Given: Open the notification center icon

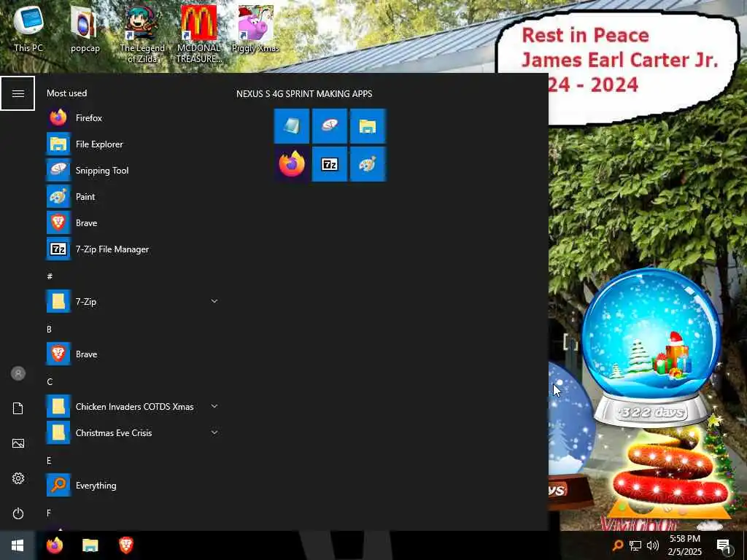Looking at the screenshot, I should pos(724,545).
